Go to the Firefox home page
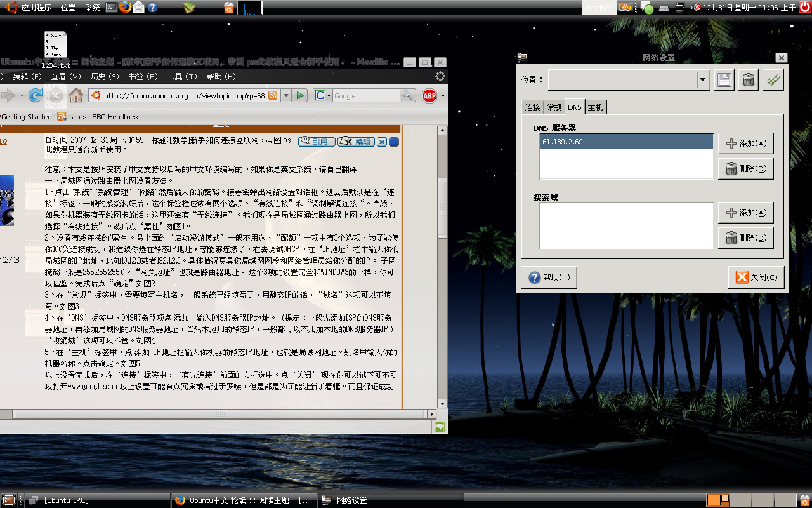The width and height of the screenshot is (812, 508). 76,95
